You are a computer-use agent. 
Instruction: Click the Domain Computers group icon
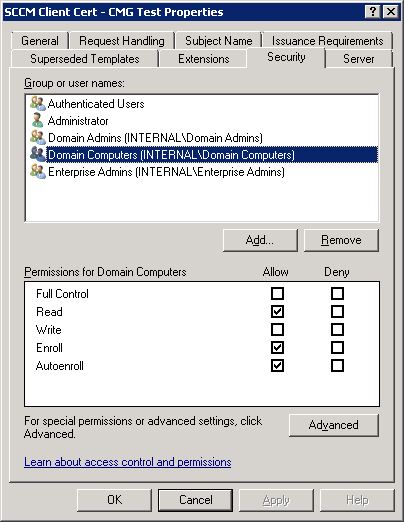(x=37, y=154)
